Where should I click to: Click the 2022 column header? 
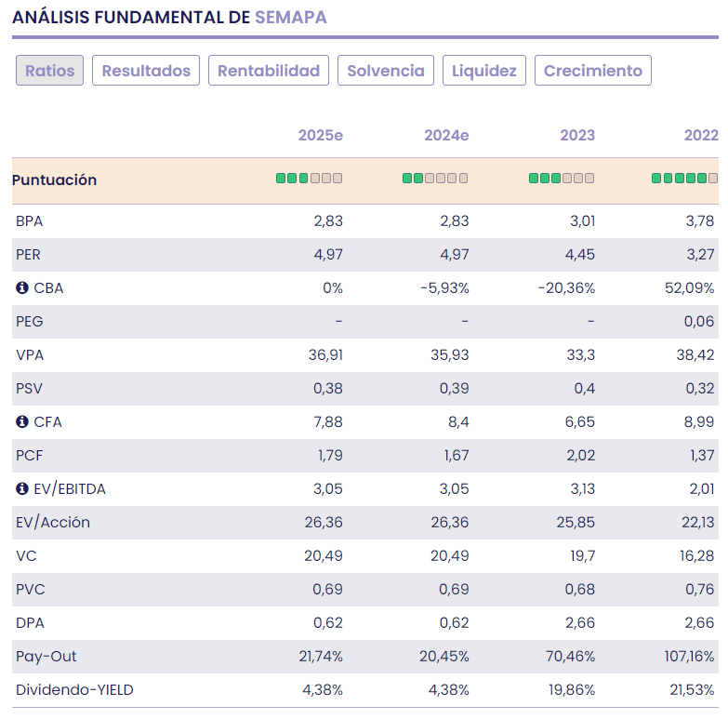(701, 136)
